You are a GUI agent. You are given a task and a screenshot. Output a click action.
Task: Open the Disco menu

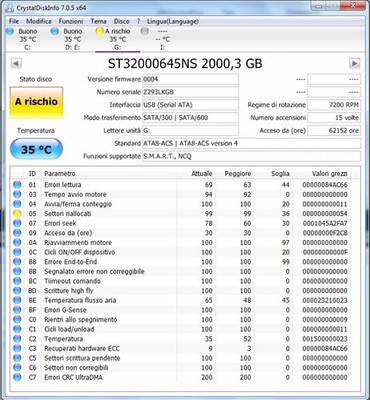[x=122, y=21]
